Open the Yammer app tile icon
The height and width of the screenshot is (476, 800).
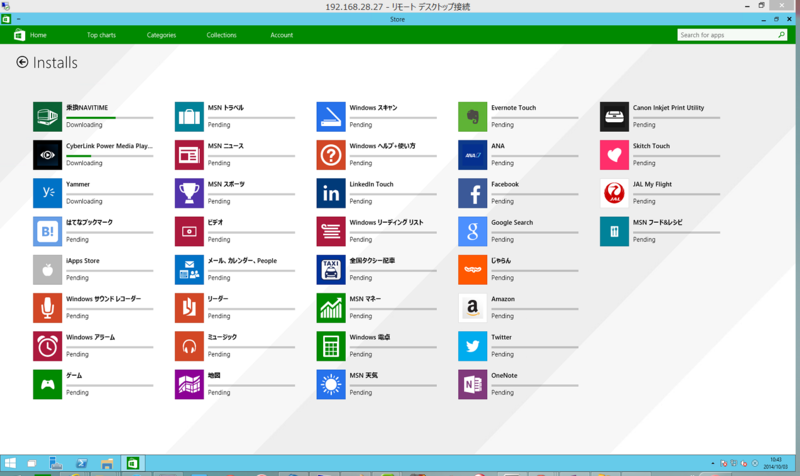tap(47, 193)
